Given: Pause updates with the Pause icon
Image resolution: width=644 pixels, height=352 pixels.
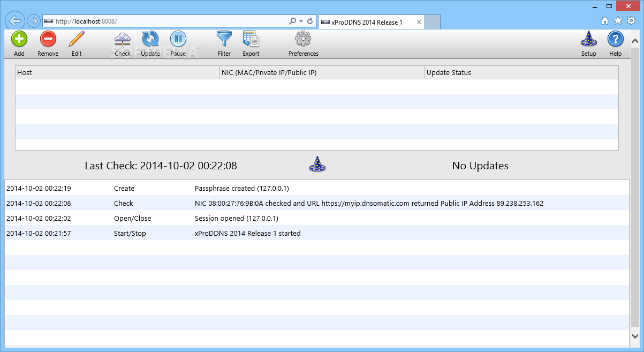Looking at the screenshot, I should [178, 39].
